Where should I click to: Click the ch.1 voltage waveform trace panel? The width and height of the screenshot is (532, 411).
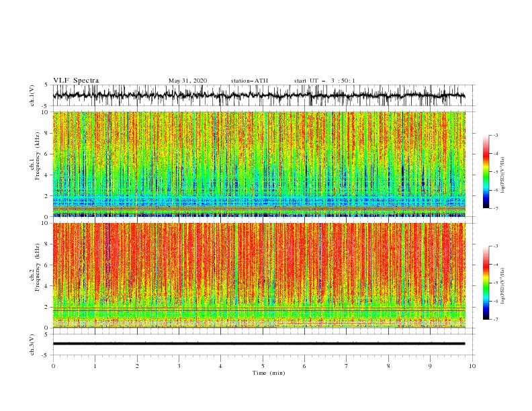[x=263, y=95]
